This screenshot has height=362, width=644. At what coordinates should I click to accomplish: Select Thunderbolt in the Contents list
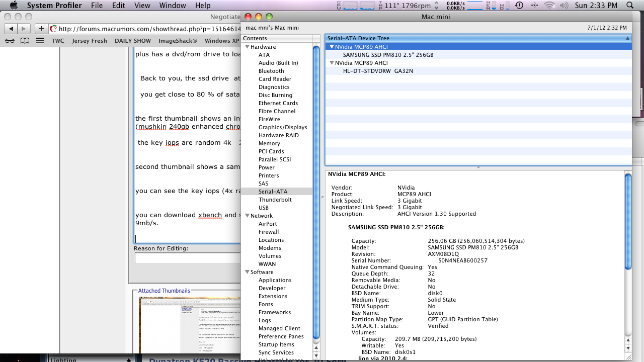coord(275,200)
